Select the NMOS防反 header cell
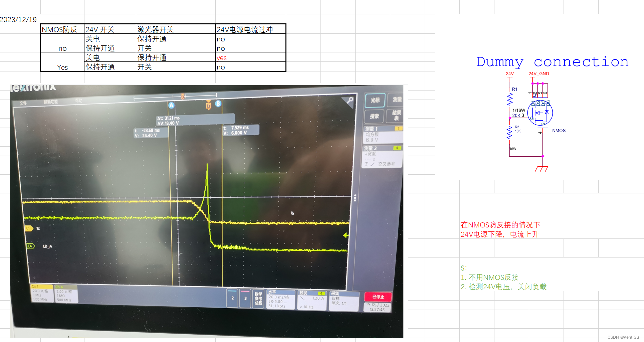The image size is (644, 342). (62, 29)
